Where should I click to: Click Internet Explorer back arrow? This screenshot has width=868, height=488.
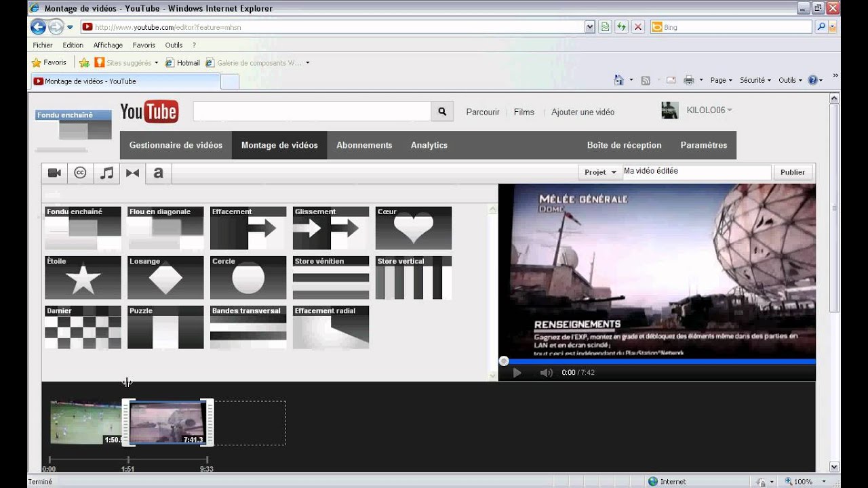(38, 27)
